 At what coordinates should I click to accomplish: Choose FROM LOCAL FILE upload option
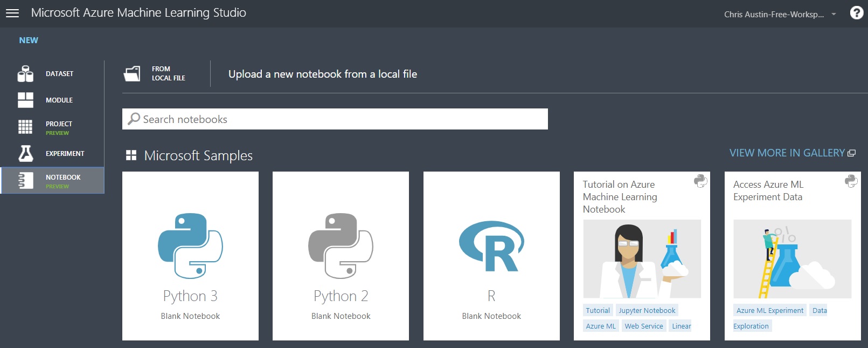pyautogui.click(x=168, y=73)
